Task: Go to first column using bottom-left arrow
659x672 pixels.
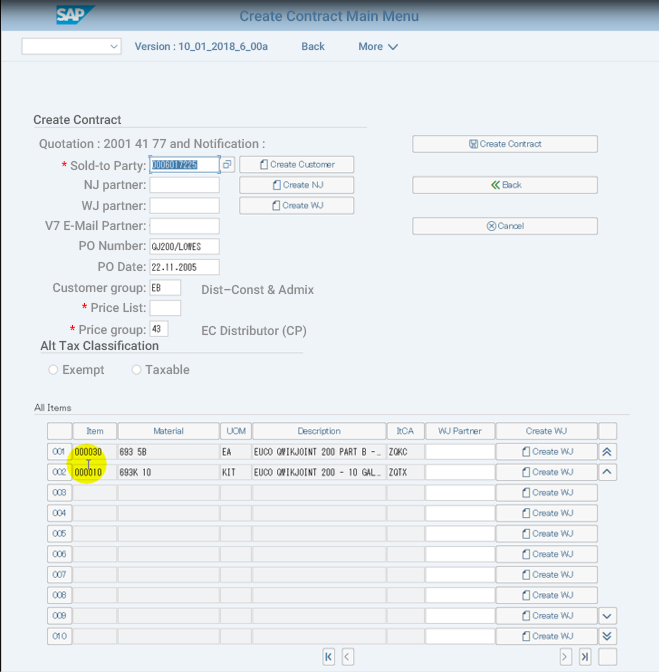Action: point(328,657)
